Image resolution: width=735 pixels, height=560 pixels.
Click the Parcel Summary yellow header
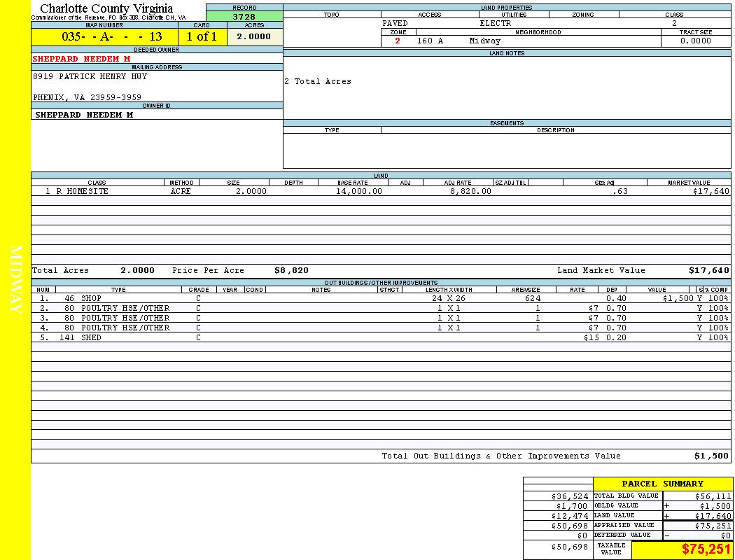click(x=662, y=484)
